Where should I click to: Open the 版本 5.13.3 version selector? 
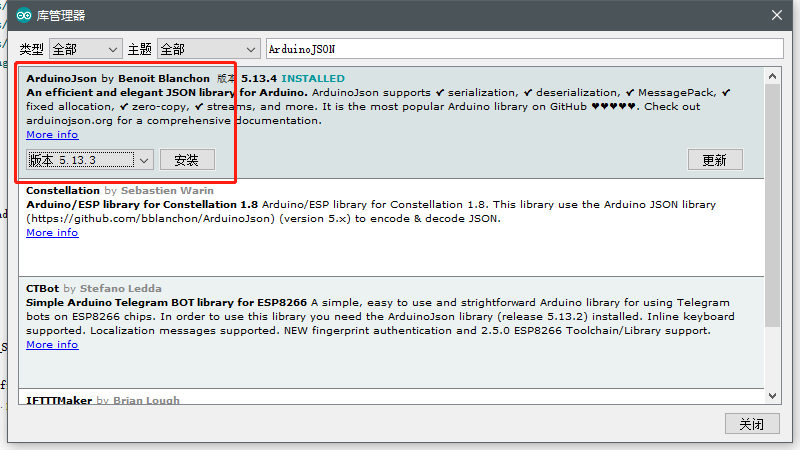[x=90, y=160]
